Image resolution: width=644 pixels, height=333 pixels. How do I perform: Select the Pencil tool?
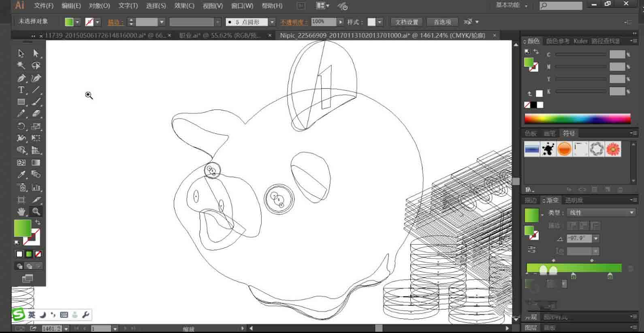click(x=21, y=114)
